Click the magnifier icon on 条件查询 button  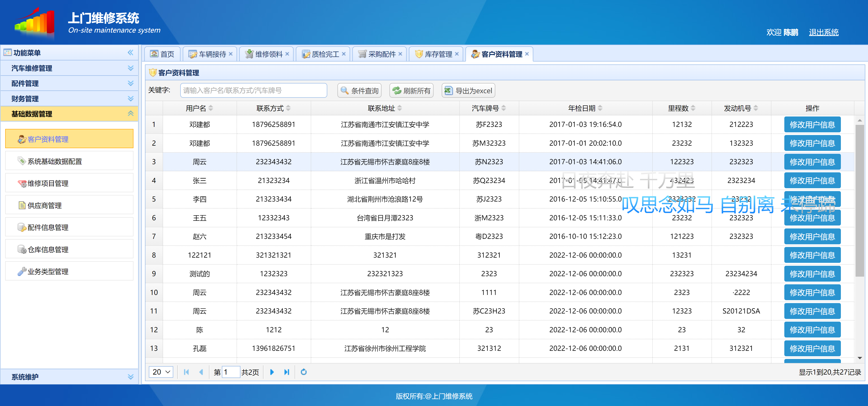pyautogui.click(x=344, y=90)
